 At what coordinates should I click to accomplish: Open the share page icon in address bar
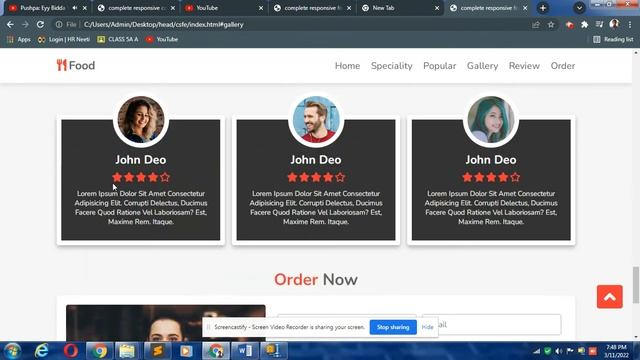[536, 24]
